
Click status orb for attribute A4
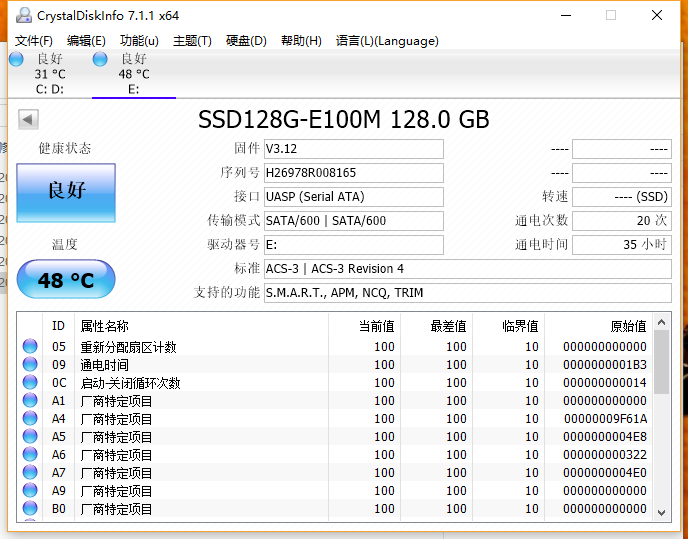30,418
